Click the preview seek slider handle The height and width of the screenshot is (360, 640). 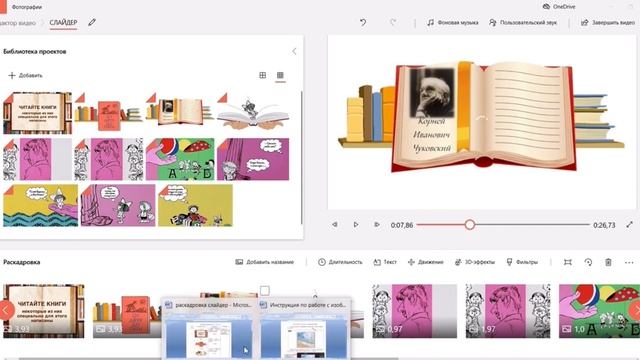click(469, 224)
